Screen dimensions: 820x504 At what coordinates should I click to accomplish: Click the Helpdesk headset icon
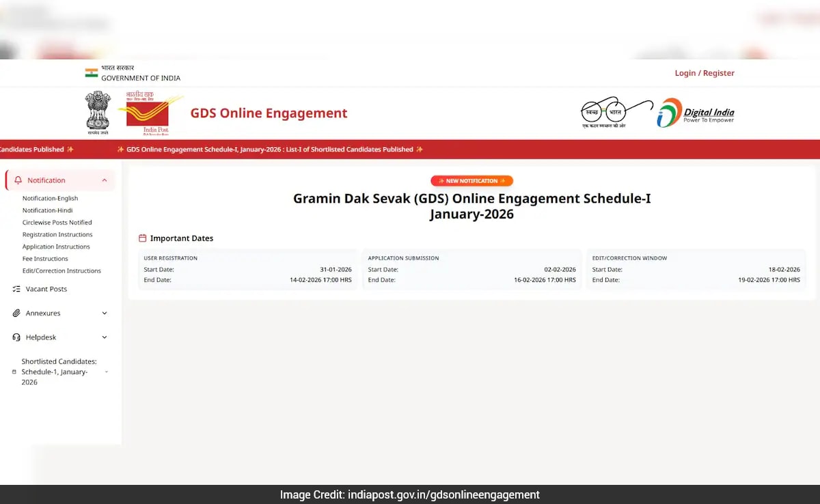[x=15, y=337]
